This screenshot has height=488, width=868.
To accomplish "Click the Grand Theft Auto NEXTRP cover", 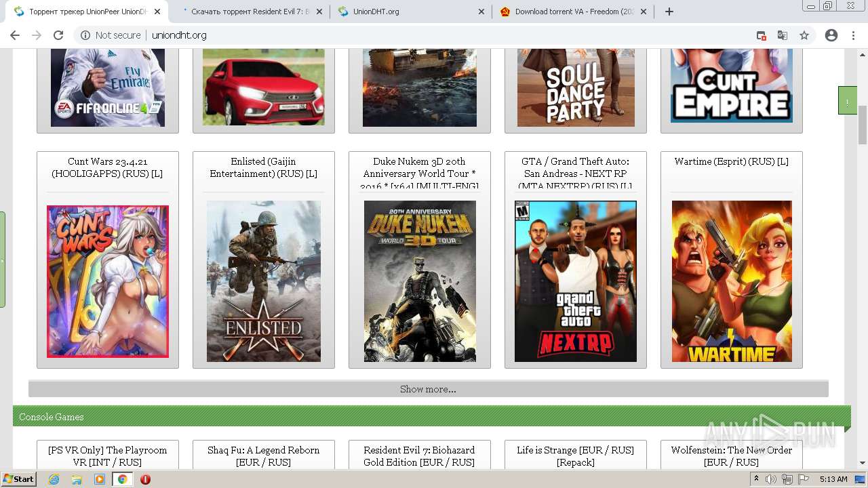I will [x=576, y=281].
